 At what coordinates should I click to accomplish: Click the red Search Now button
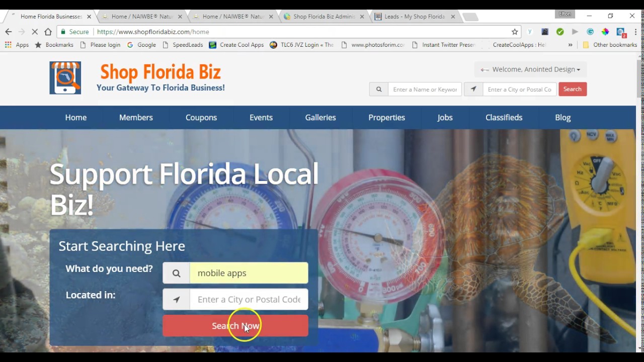click(x=235, y=326)
